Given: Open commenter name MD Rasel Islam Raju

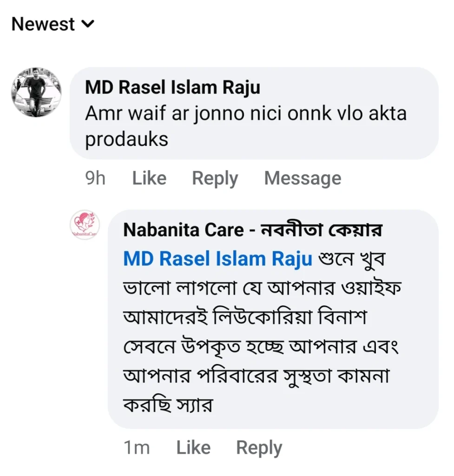Looking at the screenshot, I should (172, 87).
